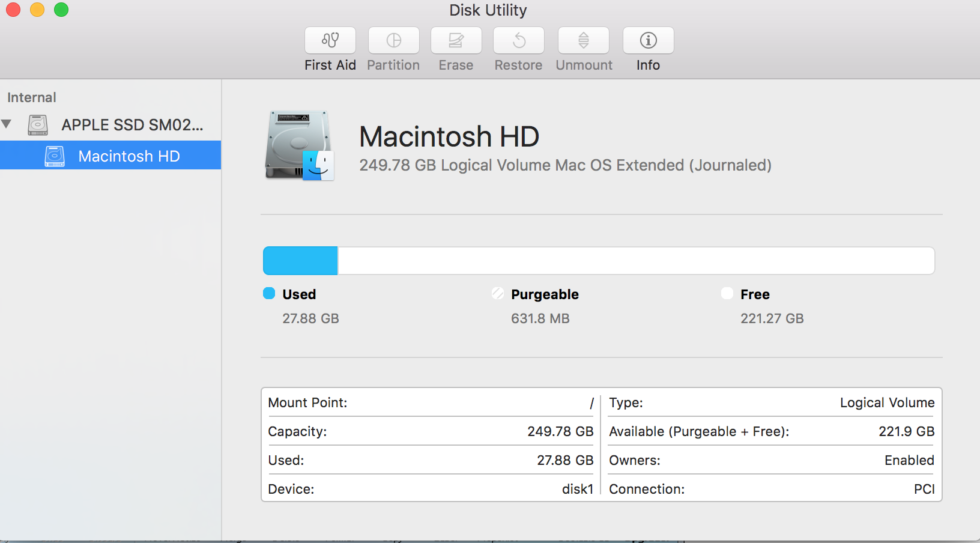Viewport: 980px width, 543px height.
Task: Click the Connection value 'PCI'
Action: coord(924,489)
